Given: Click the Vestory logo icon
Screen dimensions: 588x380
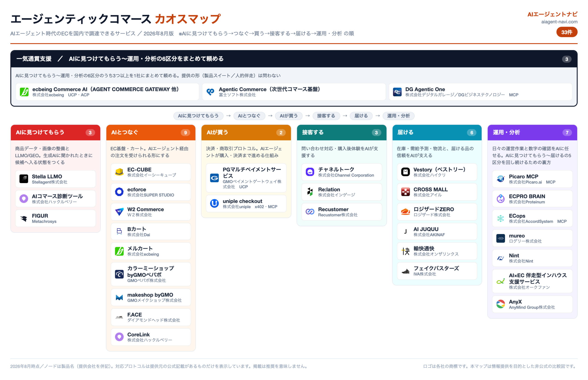Looking at the screenshot, I should pyautogui.click(x=405, y=172).
